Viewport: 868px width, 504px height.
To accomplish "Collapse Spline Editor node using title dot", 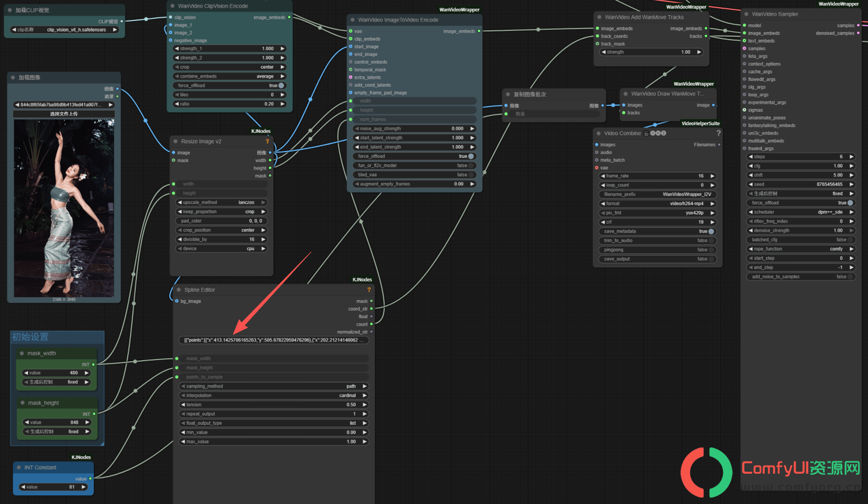I will click(x=179, y=290).
